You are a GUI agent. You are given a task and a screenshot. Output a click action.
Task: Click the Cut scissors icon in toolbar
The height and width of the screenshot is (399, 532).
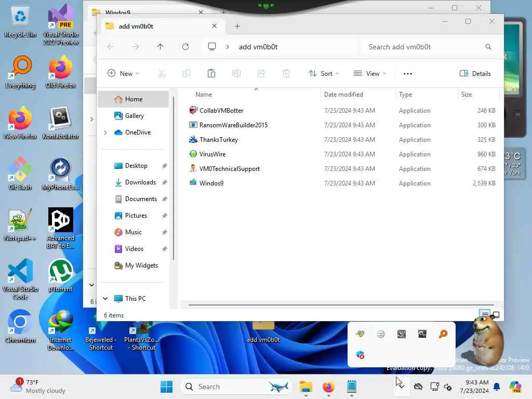click(162, 73)
